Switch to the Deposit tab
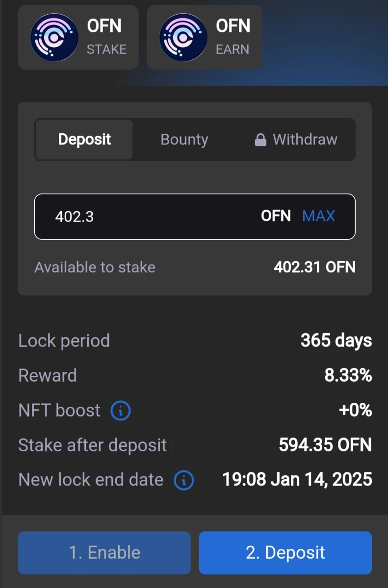Image resolution: width=388 pixels, height=588 pixels. tap(84, 140)
